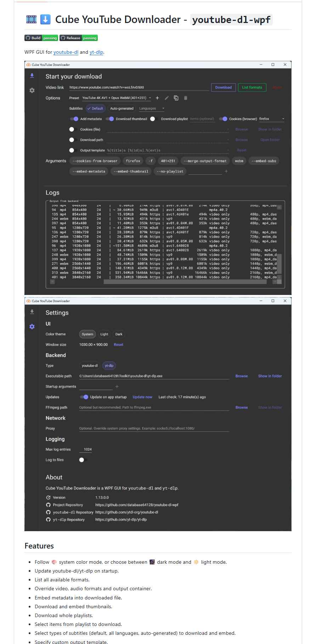Open yt-dlp link in README intro

pyautogui.click(x=96, y=52)
